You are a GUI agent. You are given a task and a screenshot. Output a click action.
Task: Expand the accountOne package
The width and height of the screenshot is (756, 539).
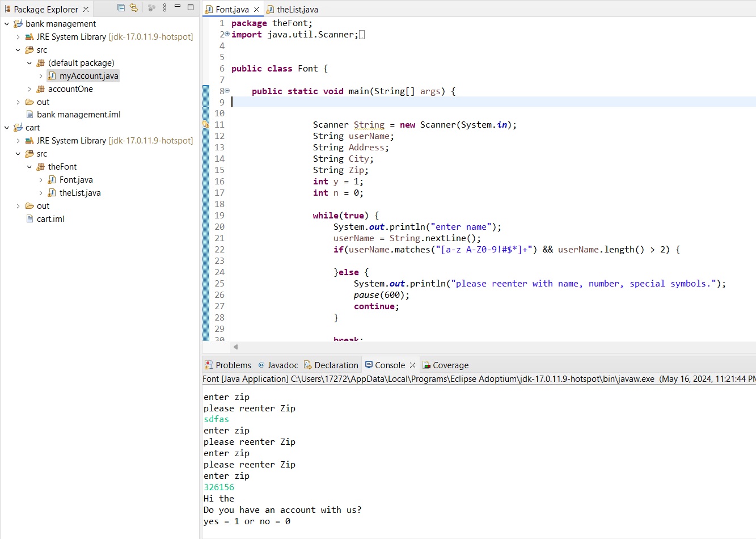tap(29, 89)
